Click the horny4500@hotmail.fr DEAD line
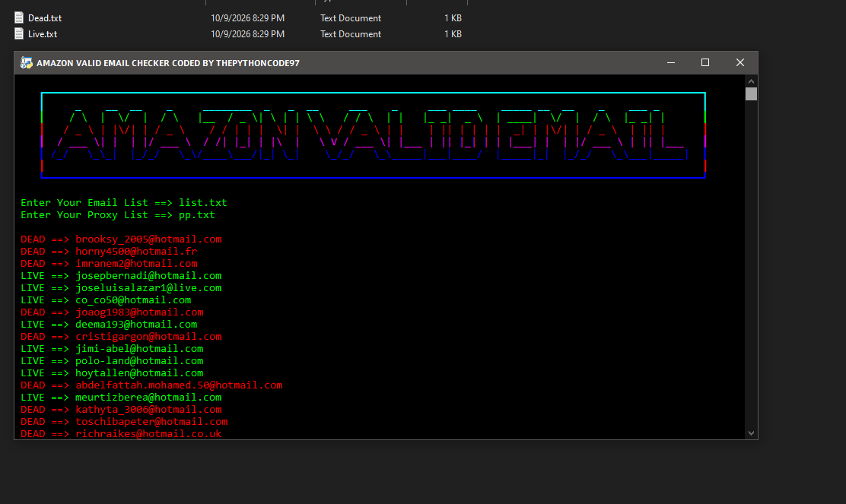The width and height of the screenshot is (846, 504). [109, 251]
